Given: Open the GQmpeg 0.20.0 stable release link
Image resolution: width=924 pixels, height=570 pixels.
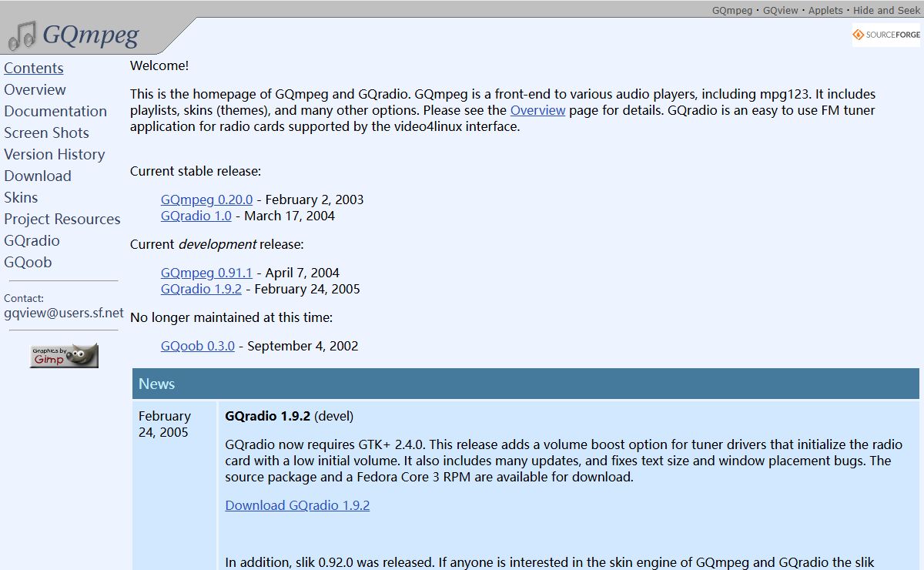Looking at the screenshot, I should coord(206,199).
